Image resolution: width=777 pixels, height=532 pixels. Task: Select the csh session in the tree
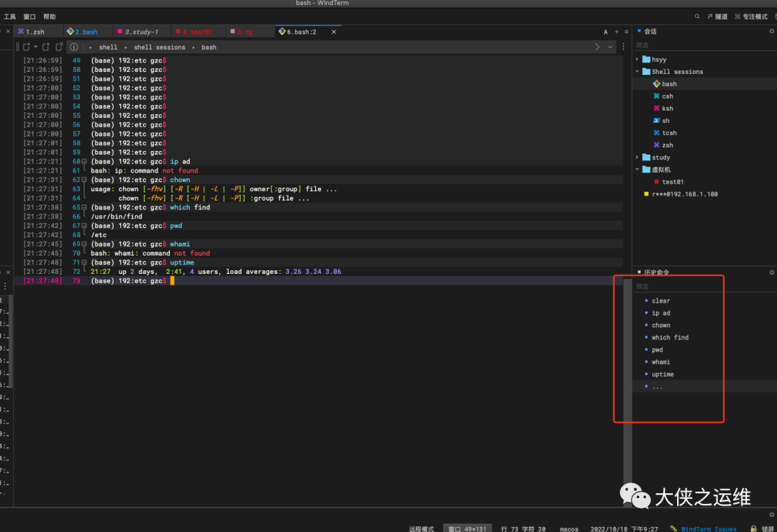point(704,96)
